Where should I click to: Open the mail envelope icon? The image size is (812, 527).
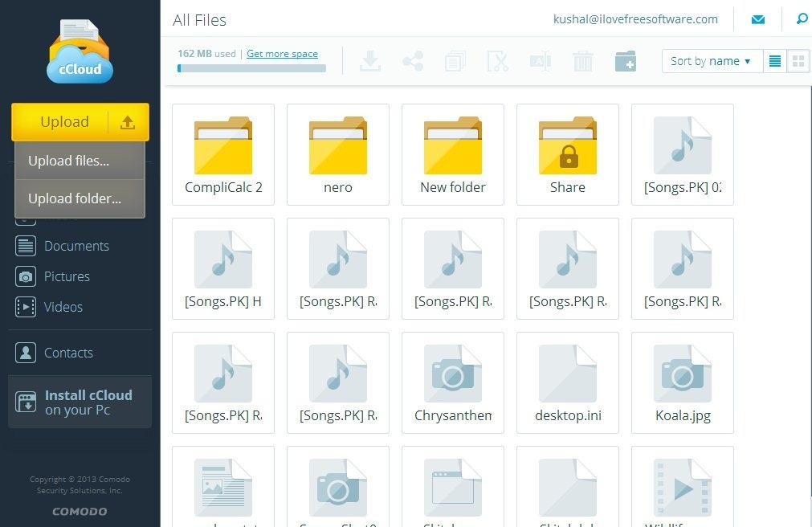click(x=758, y=19)
